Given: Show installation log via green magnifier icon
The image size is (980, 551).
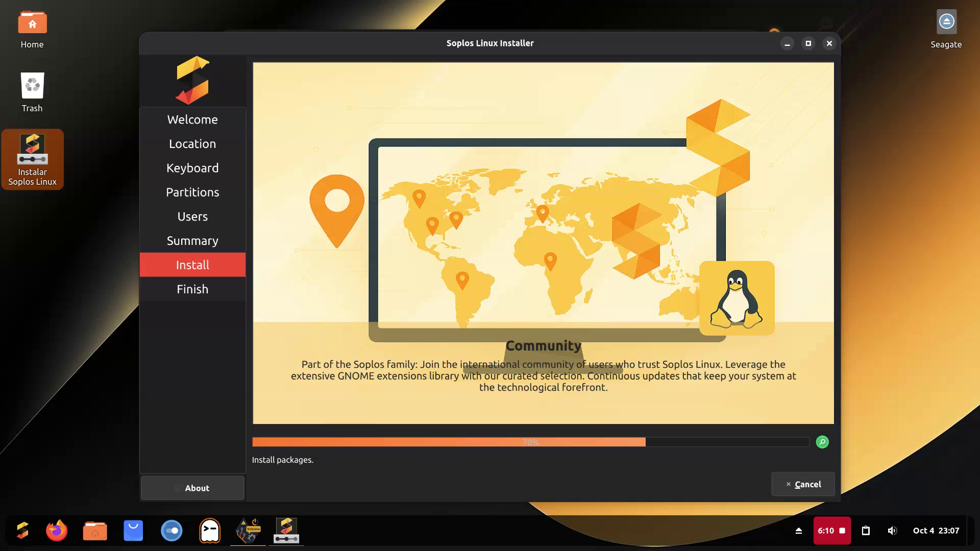Looking at the screenshot, I should click(822, 442).
